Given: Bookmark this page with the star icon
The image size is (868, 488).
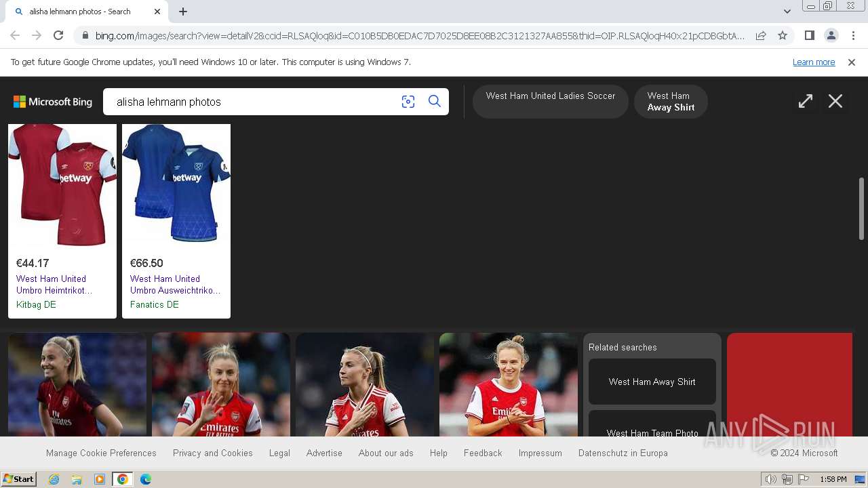Looking at the screenshot, I should click(783, 35).
